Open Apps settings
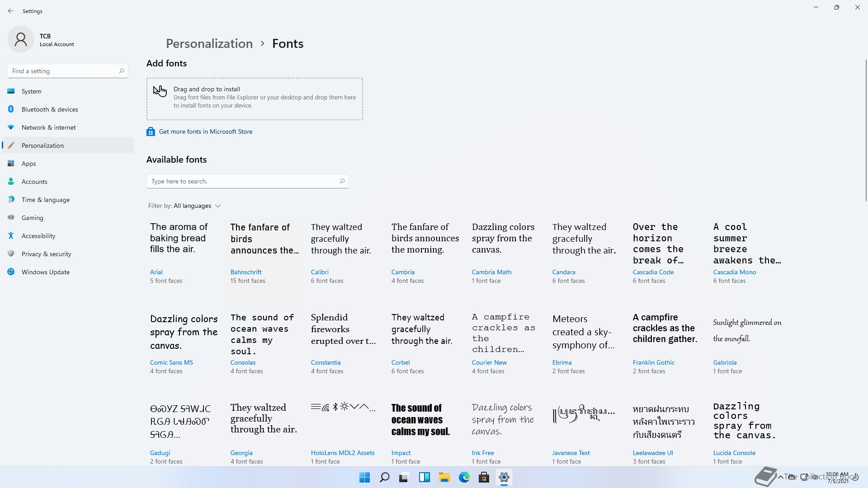The height and width of the screenshot is (488, 868). (x=68, y=164)
